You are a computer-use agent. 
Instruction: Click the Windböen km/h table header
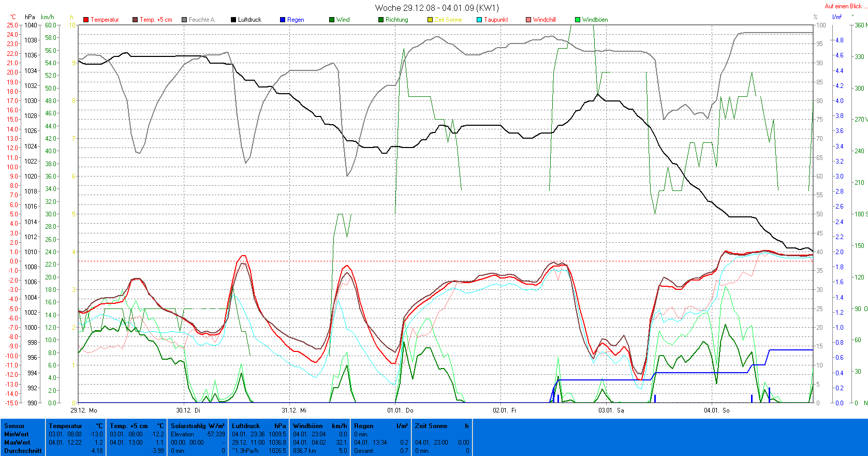pyautogui.click(x=320, y=426)
